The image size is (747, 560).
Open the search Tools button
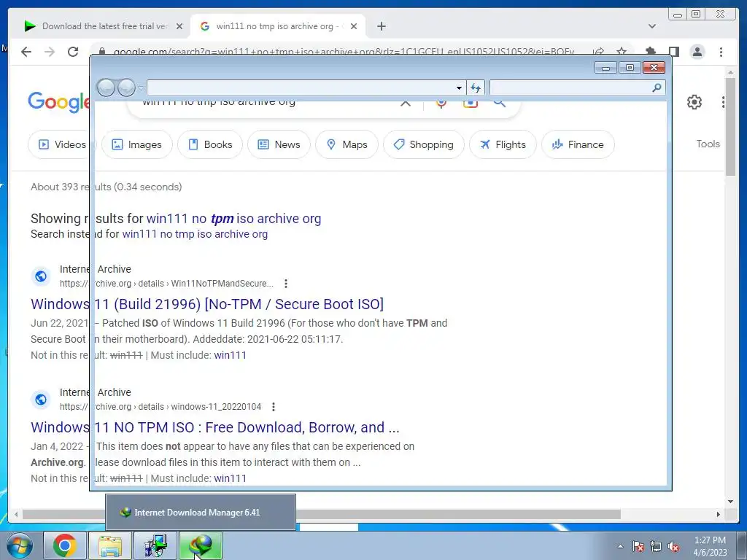point(708,144)
